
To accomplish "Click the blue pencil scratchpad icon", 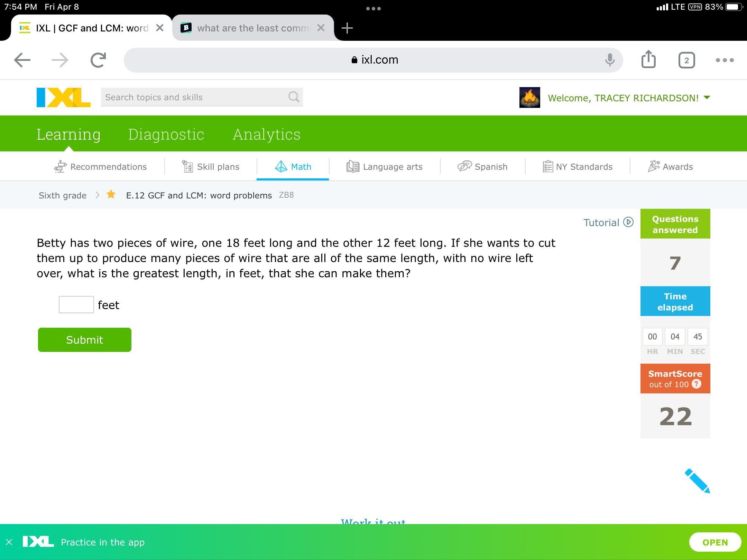I will pyautogui.click(x=697, y=481).
